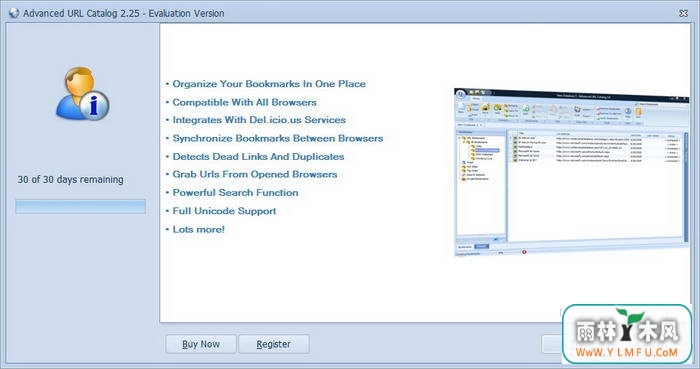This screenshot has width=700, height=369.
Task: Click 'Organize Your Bookmarks In One Place' text
Action: click(269, 84)
